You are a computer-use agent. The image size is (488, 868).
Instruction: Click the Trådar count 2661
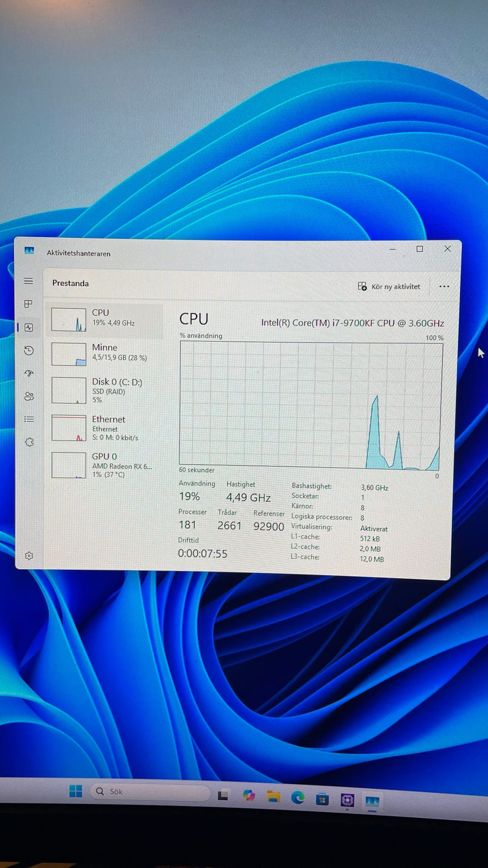[229, 526]
